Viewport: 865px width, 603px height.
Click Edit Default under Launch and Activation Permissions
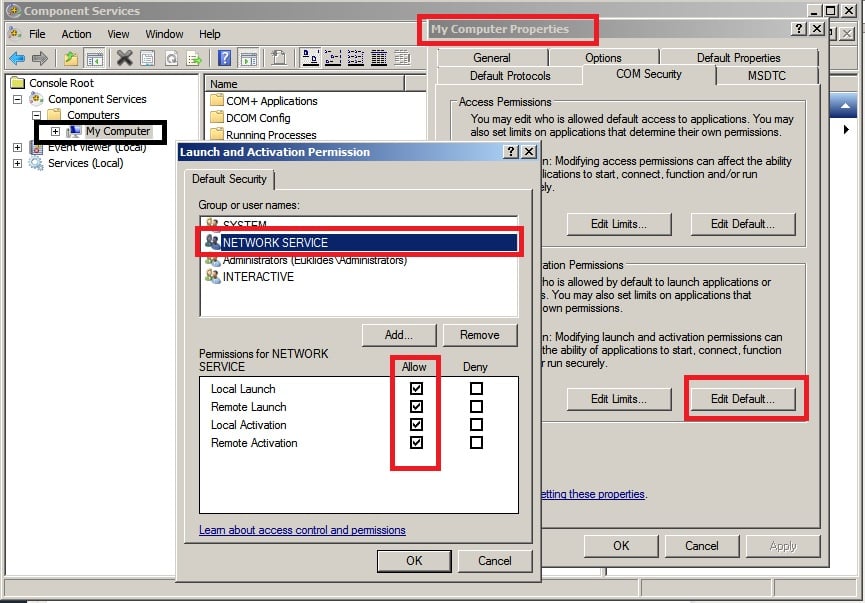pos(743,399)
